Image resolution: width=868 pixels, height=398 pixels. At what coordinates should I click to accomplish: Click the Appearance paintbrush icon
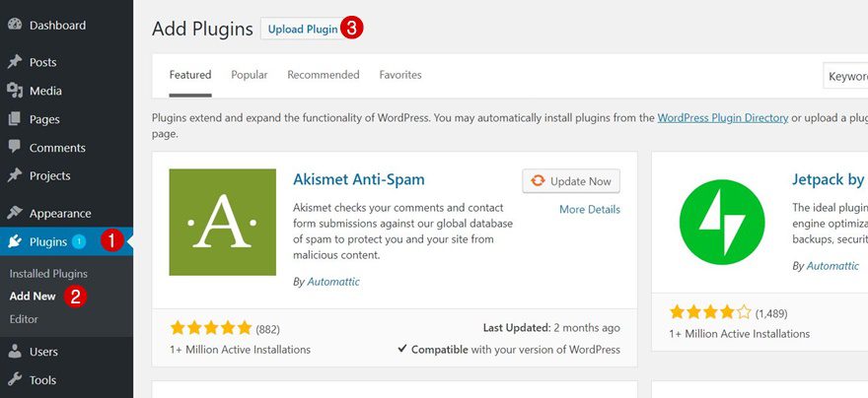pyautogui.click(x=15, y=213)
